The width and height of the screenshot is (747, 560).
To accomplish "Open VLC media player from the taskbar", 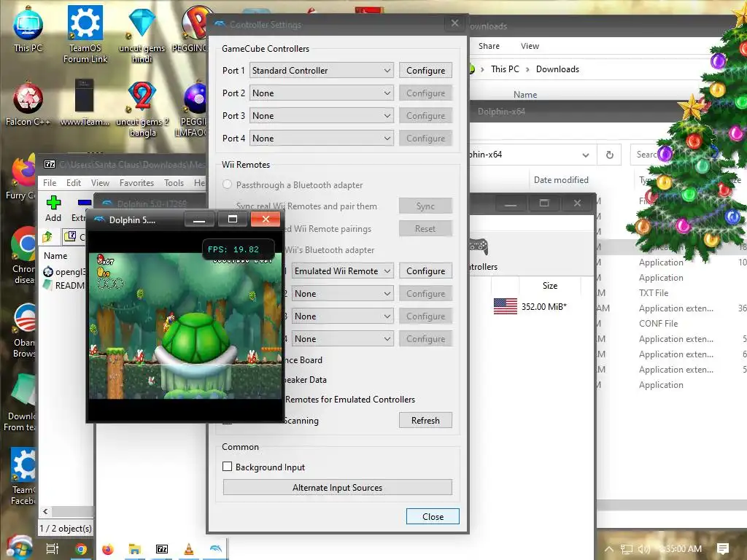I will tap(189, 549).
